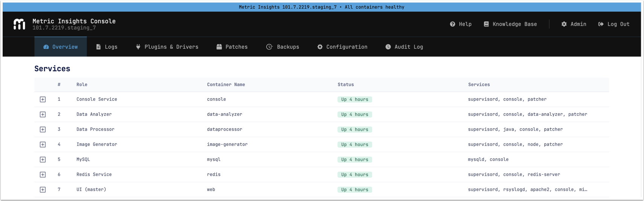644x201 pixels.
Task: Click the supervisord, java, console, patcher cell
Action: point(515,129)
